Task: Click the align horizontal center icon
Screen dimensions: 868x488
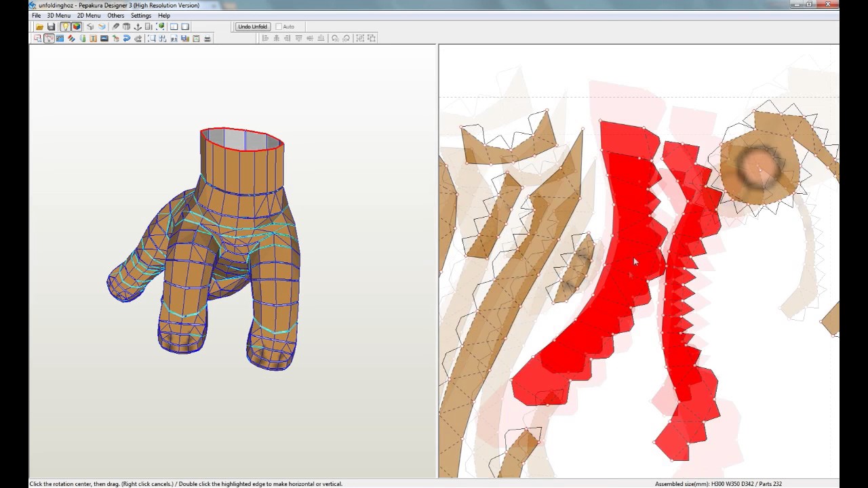Action: click(x=277, y=38)
